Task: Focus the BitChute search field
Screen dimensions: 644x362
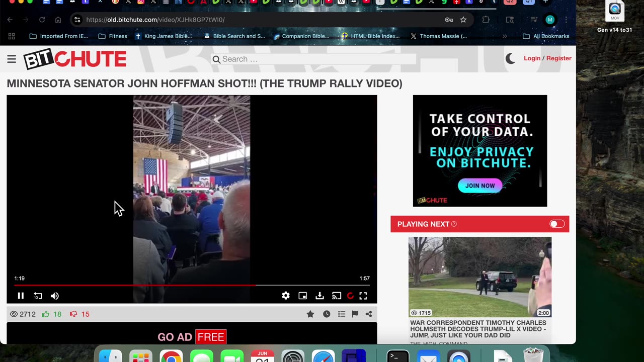Action: point(319,59)
